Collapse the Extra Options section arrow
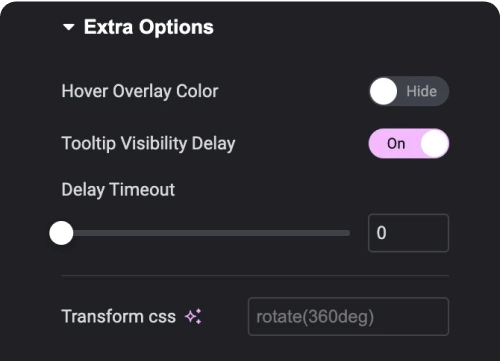The image size is (500, 361). 69,27
